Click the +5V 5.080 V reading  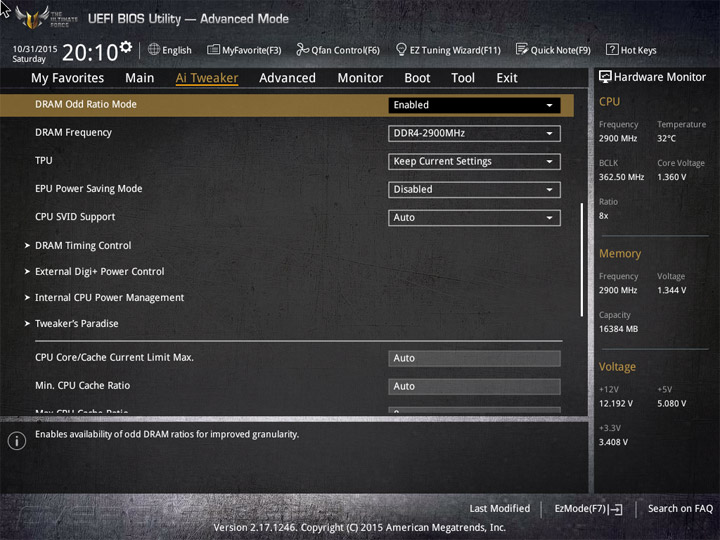pyautogui.click(x=672, y=404)
